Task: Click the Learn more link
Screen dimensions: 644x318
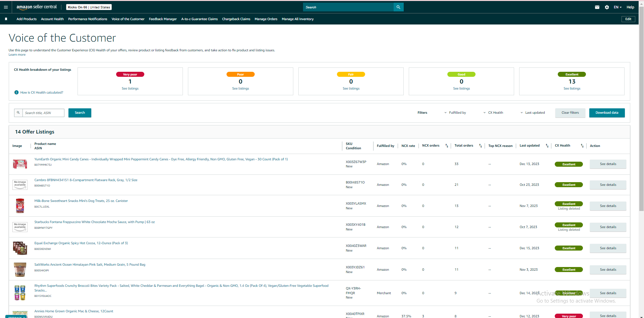Action: click(17, 55)
